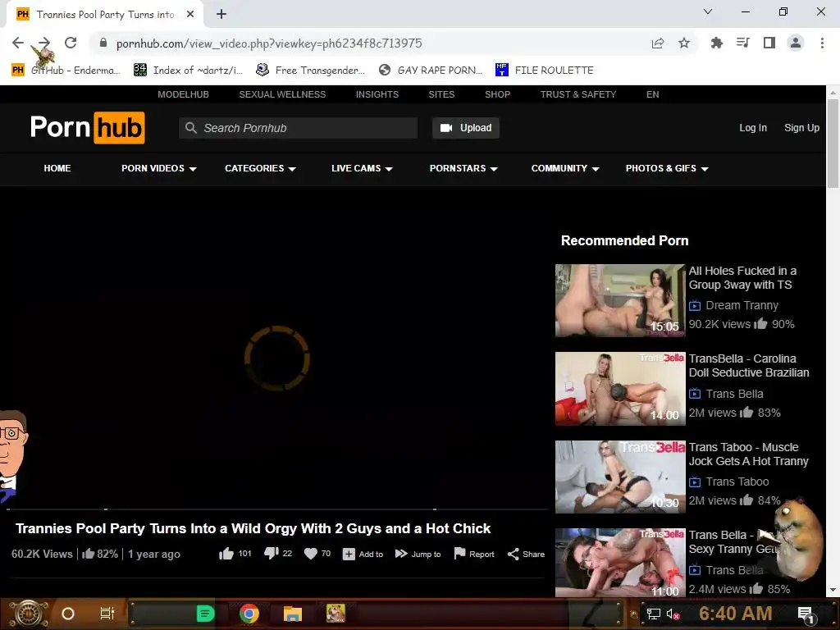This screenshot has width=840, height=630.
Task: Open the SITES top menu
Action: pos(441,94)
